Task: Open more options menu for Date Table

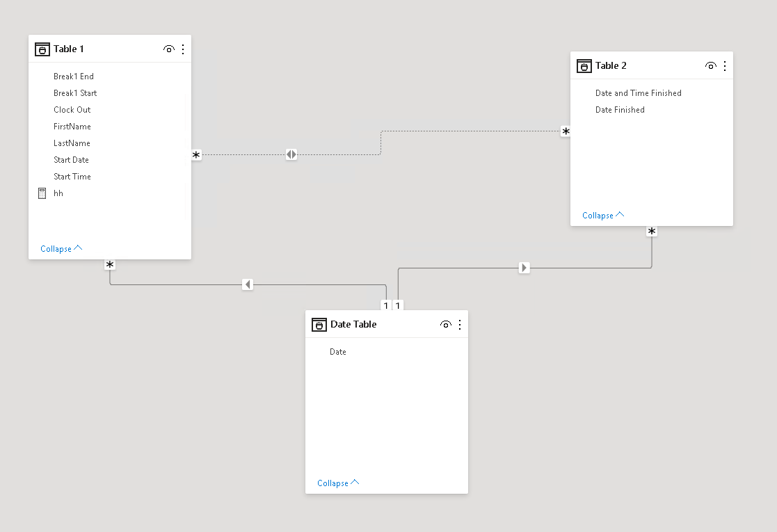Action: tap(460, 325)
